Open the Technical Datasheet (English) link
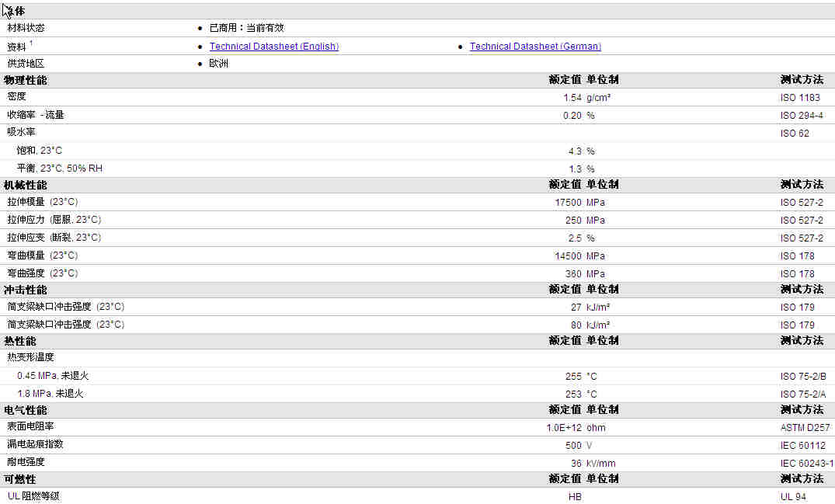835x504 pixels. [x=273, y=47]
